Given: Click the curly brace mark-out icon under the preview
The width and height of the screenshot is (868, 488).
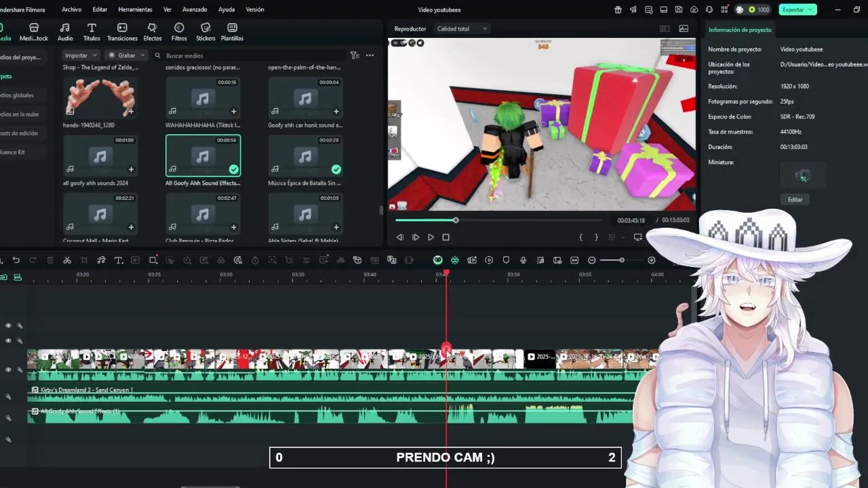Looking at the screenshot, I should tap(596, 237).
